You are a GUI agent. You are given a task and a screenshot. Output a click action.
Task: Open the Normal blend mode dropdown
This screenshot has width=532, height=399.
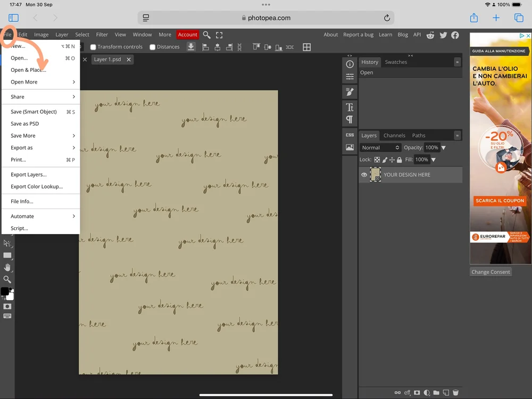[x=380, y=147]
